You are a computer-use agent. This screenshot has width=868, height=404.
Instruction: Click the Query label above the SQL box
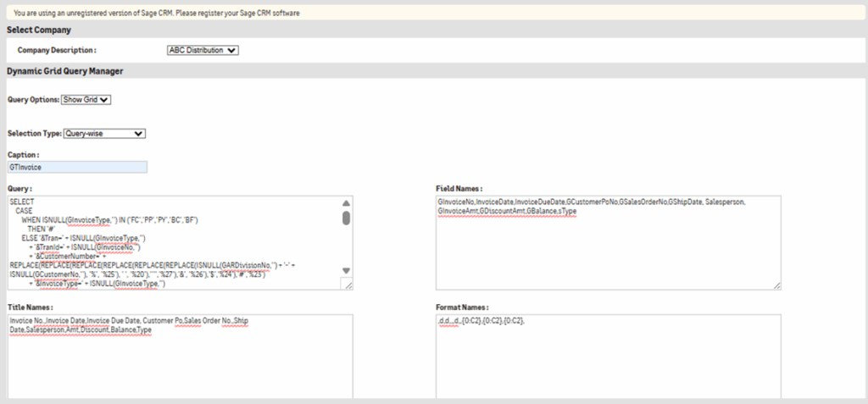19,189
